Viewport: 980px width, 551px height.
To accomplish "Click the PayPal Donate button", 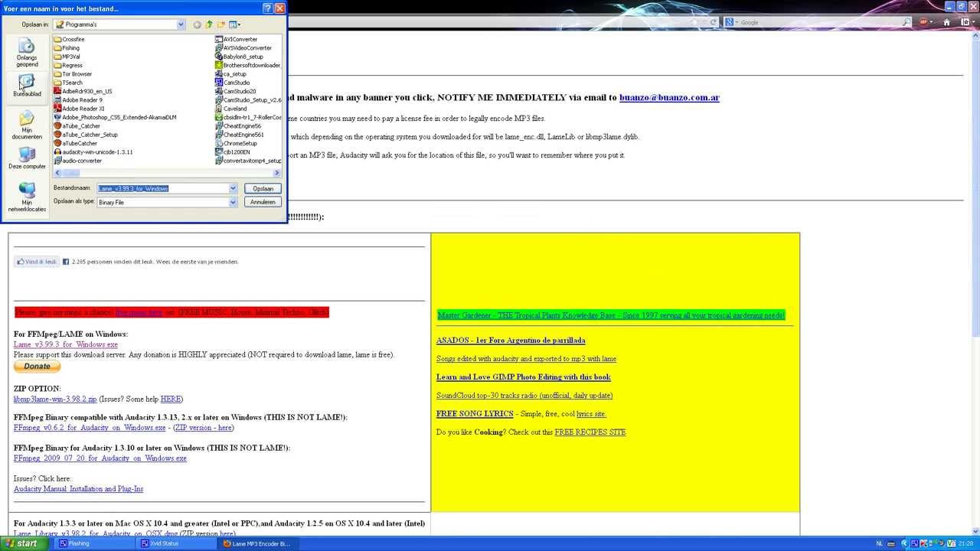I will [37, 366].
